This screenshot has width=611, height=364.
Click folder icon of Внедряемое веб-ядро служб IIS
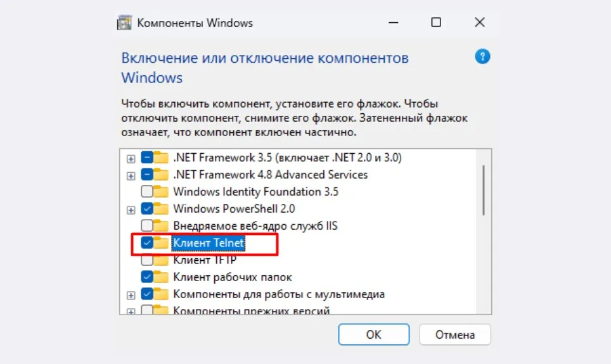click(160, 225)
